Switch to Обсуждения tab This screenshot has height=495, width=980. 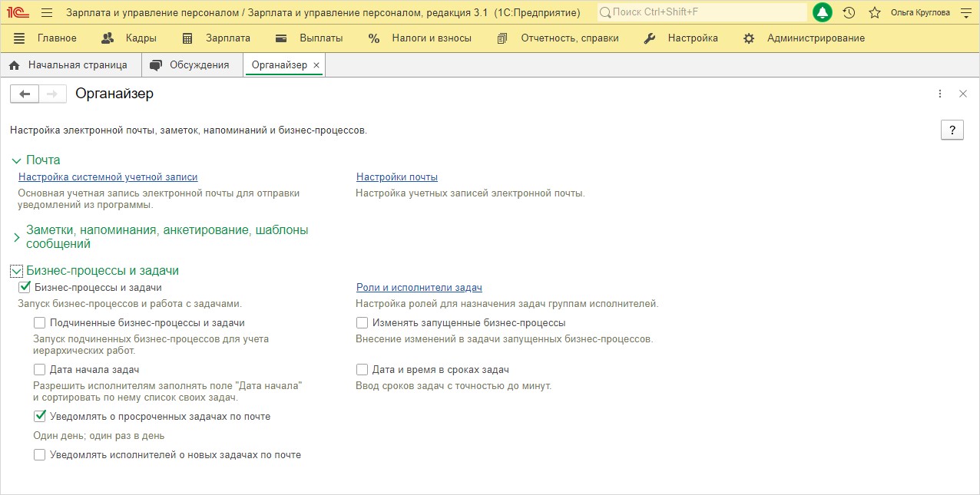tap(192, 65)
